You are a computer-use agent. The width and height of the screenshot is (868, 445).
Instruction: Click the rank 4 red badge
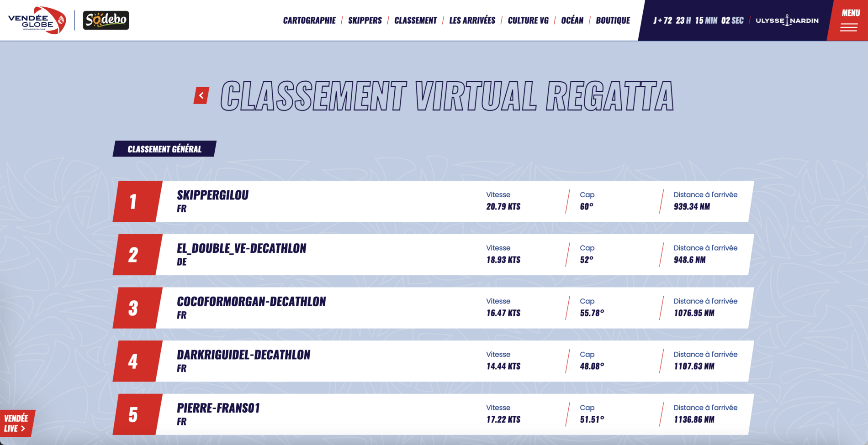(x=137, y=361)
